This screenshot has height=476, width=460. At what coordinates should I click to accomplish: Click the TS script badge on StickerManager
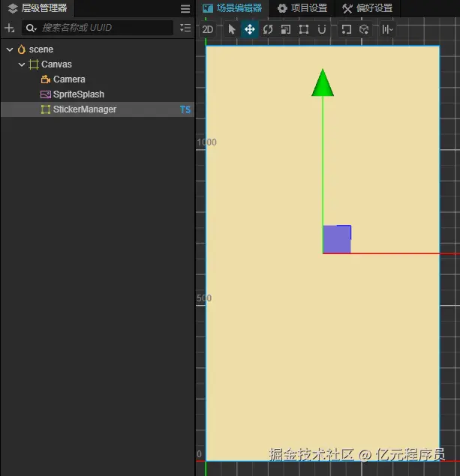coord(185,109)
